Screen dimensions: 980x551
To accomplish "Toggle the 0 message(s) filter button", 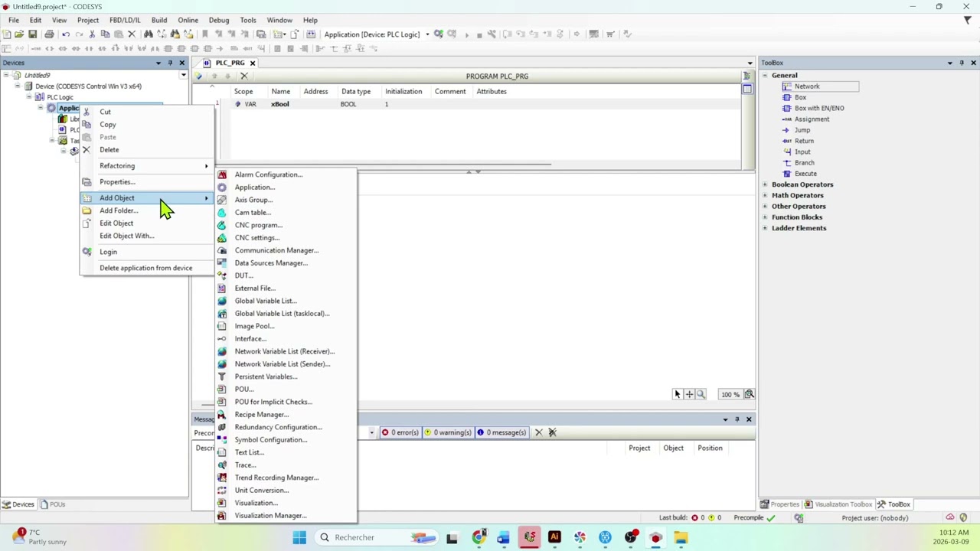I will click(x=502, y=432).
